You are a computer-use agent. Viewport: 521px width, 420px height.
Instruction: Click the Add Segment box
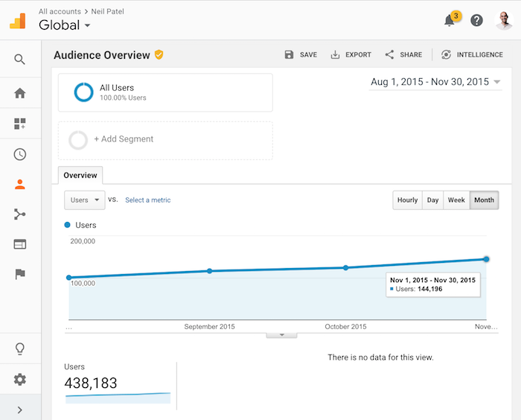pyautogui.click(x=165, y=140)
